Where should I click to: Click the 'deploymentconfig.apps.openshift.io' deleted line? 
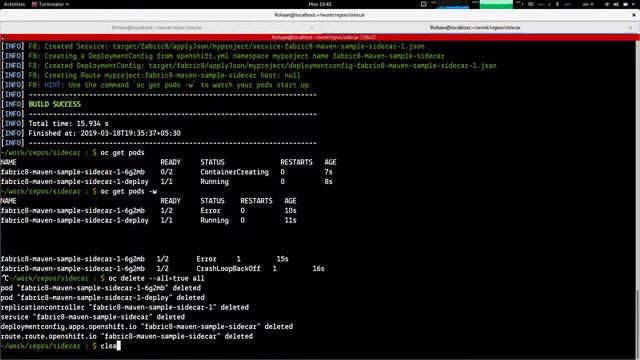(147, 327)
